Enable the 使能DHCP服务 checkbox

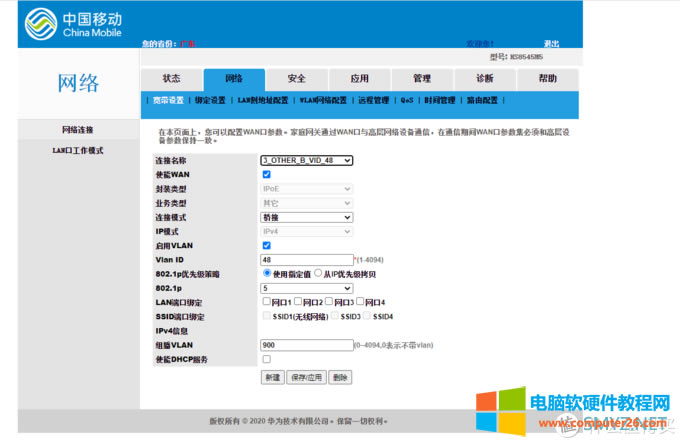(266, 359)
